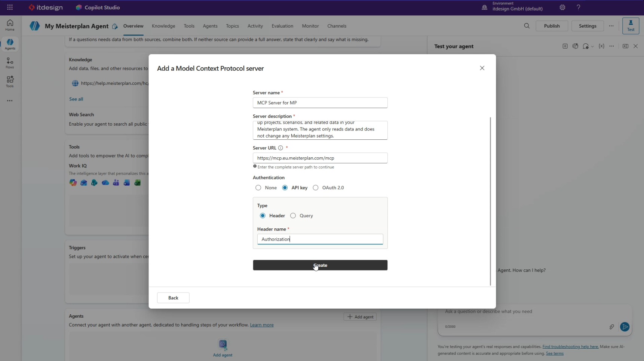Open the See terms link
Image resolution: width=644 pixels, height=361 pixels.
[555, 354]
